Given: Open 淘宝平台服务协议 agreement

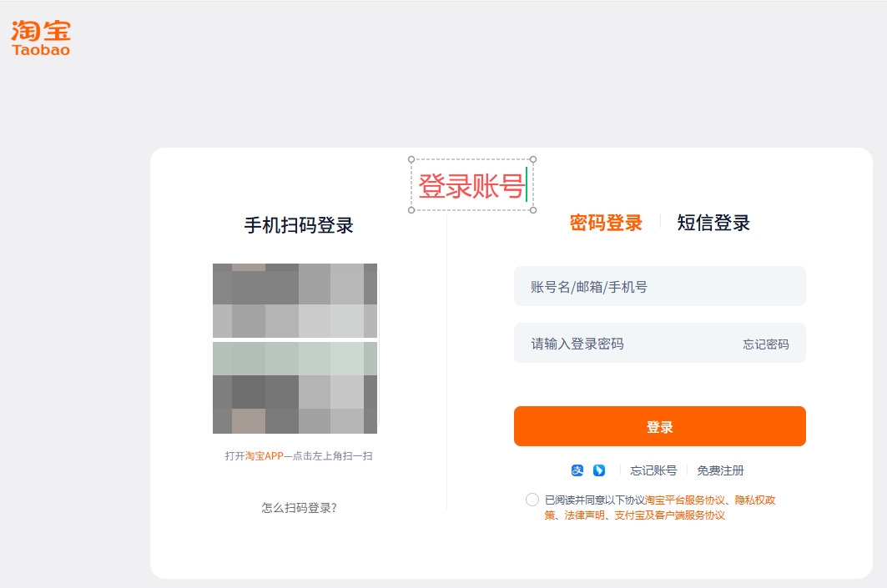Looking at the screenshot, I should pos(684,500).
